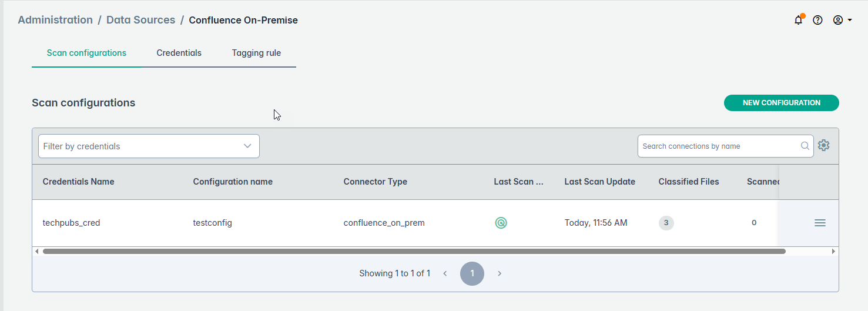Click the New Configuration button
868x311 pixels.
(781, 103)
